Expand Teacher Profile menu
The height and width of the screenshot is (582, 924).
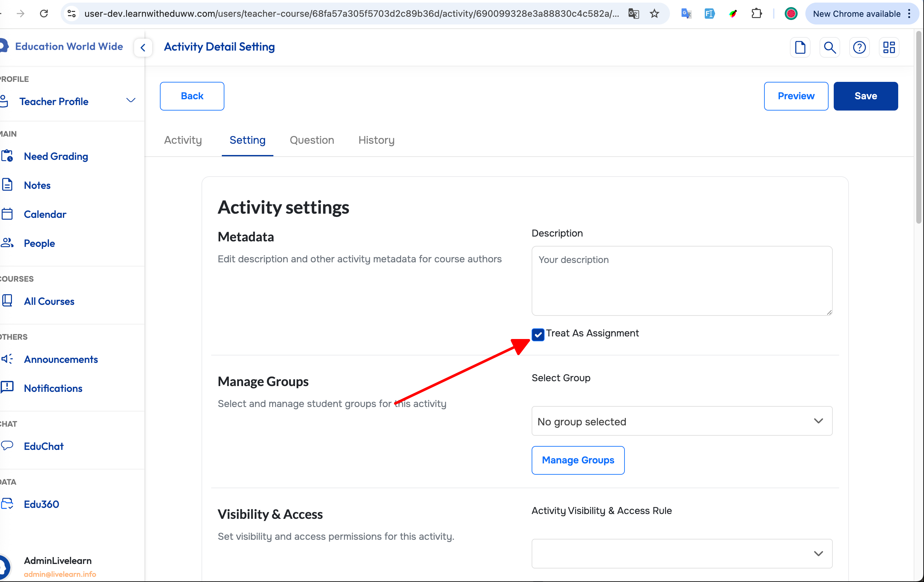[131, 101]
